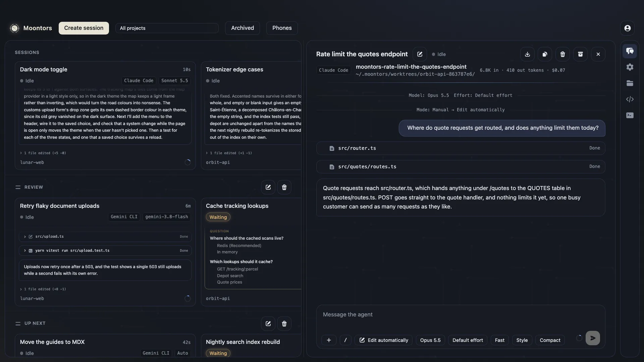Choose the Quote prices lookup option
644x362 pixels.
click(x=229, y=282)
